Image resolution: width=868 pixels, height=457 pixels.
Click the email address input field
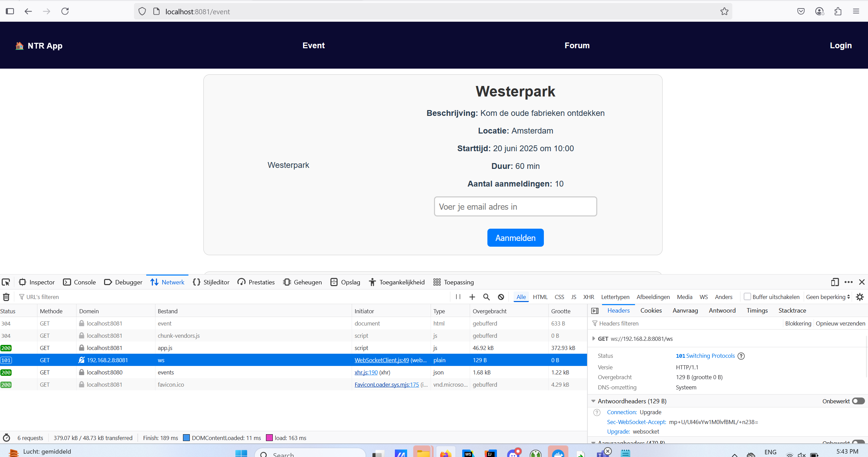pyautogui.click(x=515, y=207)
